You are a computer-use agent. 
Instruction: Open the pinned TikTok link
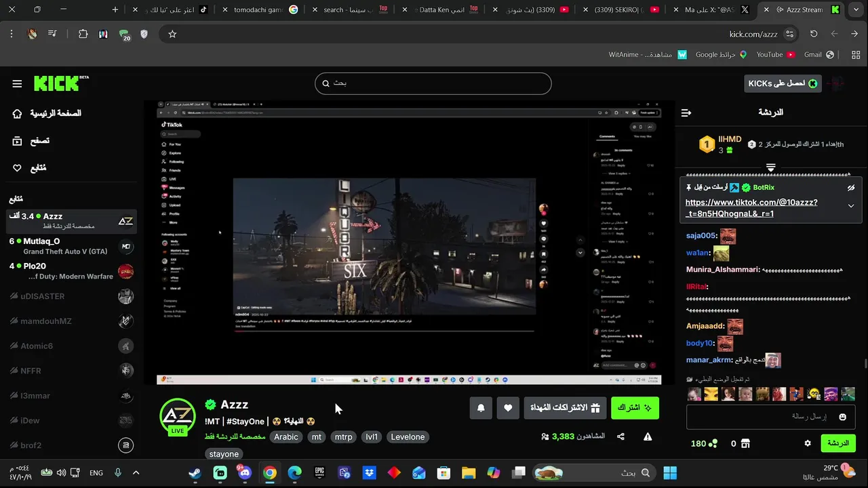pyautogui.click(x=751, y=208)
